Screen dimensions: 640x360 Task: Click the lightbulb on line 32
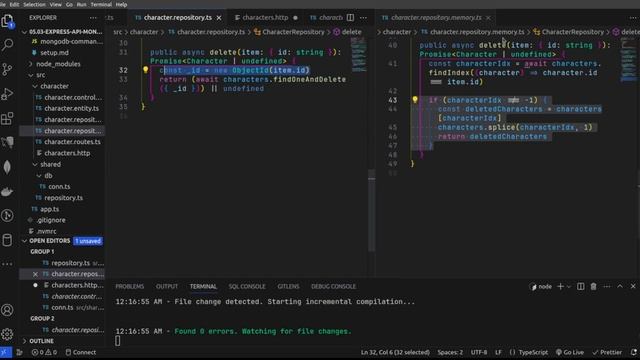pyautogui.click(x=145, y=70)
